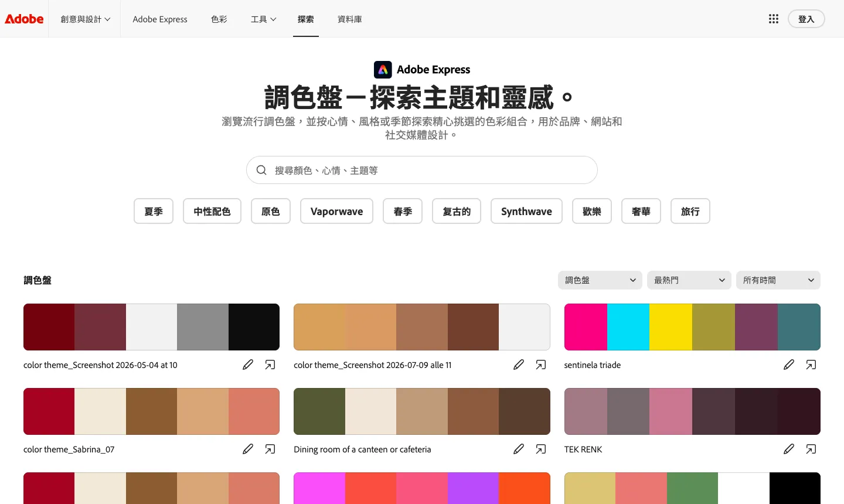
Task: Open the Dining room canteen arrow icon
Action: point(541,449)
